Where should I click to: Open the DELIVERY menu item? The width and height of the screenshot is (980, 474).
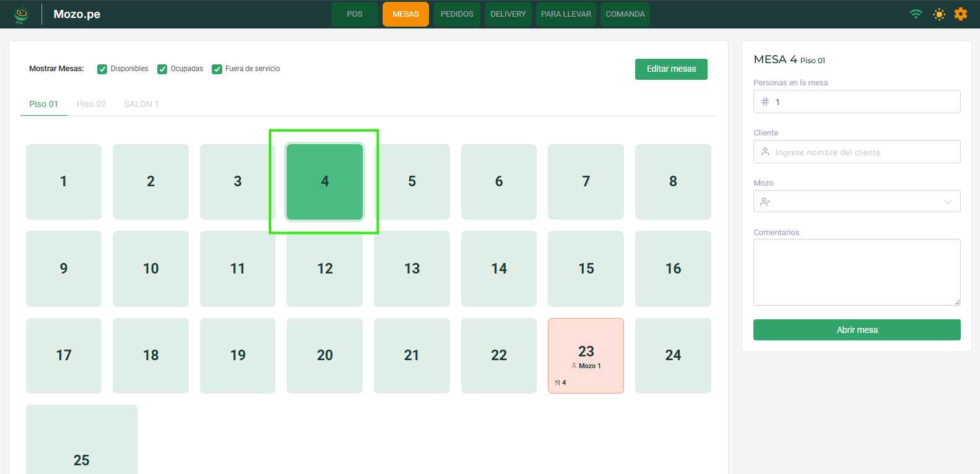pos(508,14)
